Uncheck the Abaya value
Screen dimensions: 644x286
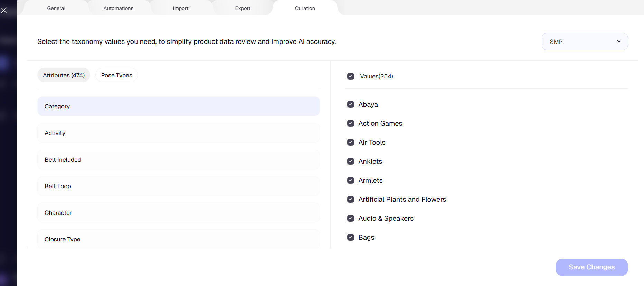351,104
